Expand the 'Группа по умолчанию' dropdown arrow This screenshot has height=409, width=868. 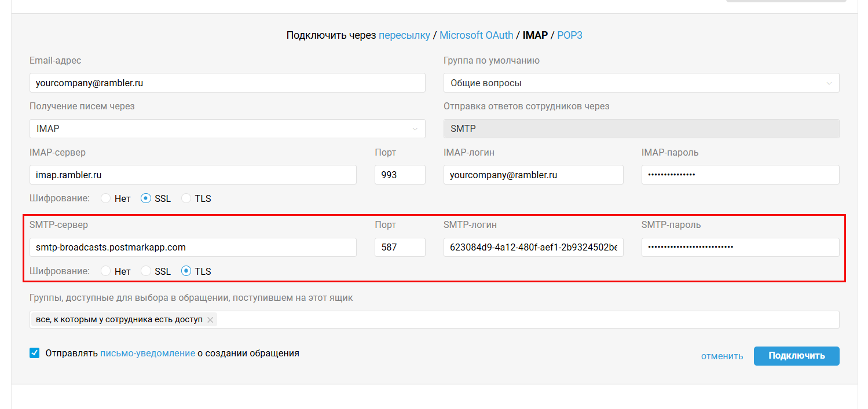coord(829,83)
